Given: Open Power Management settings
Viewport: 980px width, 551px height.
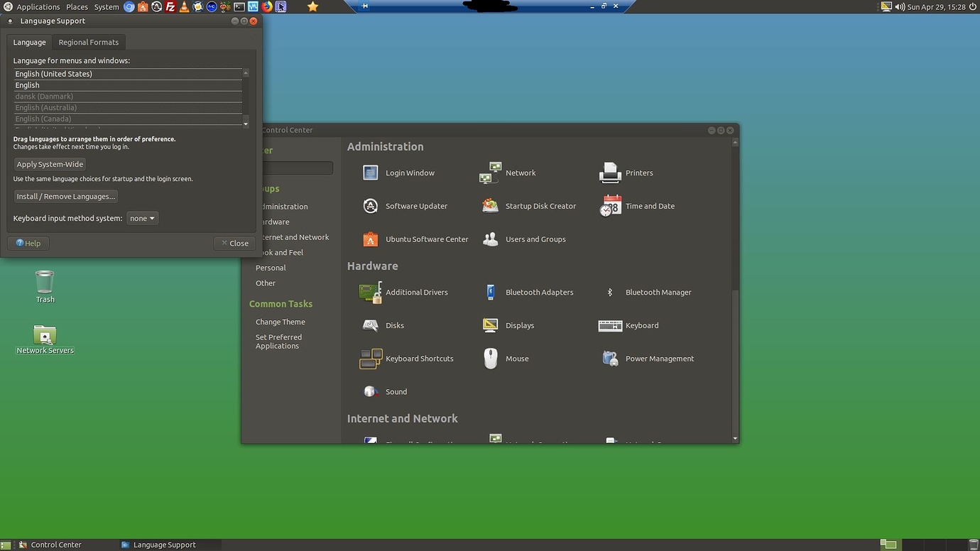Looking at the screenshot, I should click(659, 359).
